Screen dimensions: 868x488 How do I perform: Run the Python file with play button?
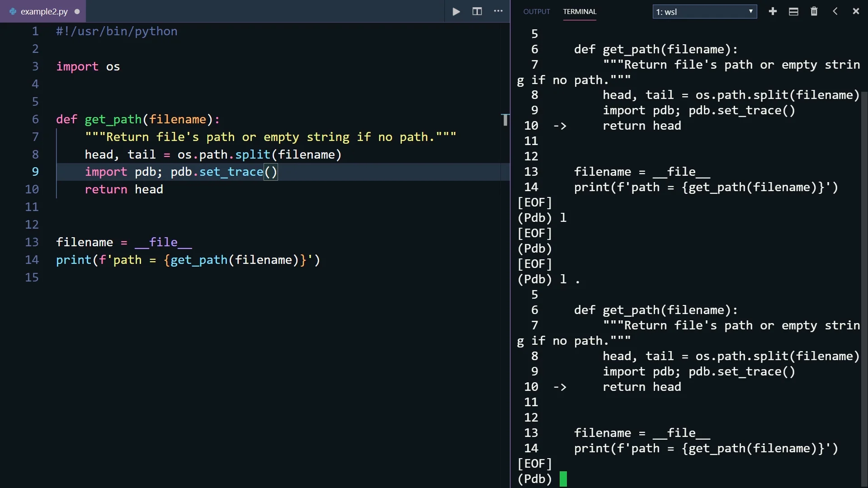tap(456, 12)
